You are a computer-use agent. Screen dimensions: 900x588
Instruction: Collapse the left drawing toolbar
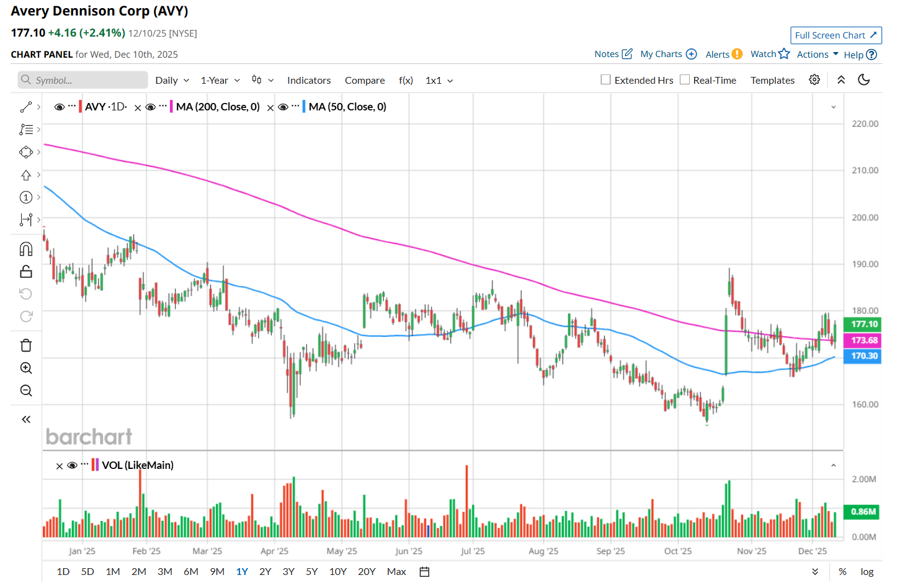click(x=26, y=419)
